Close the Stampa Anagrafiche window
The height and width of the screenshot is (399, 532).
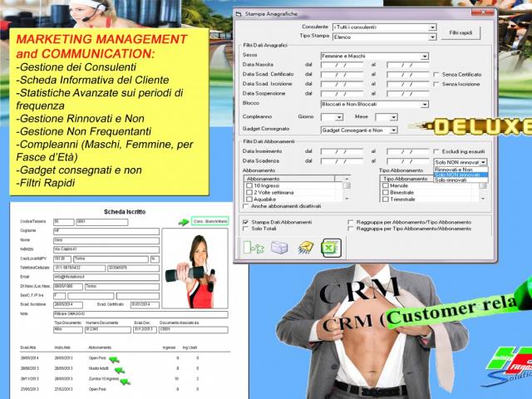click(x=482, y=12)
